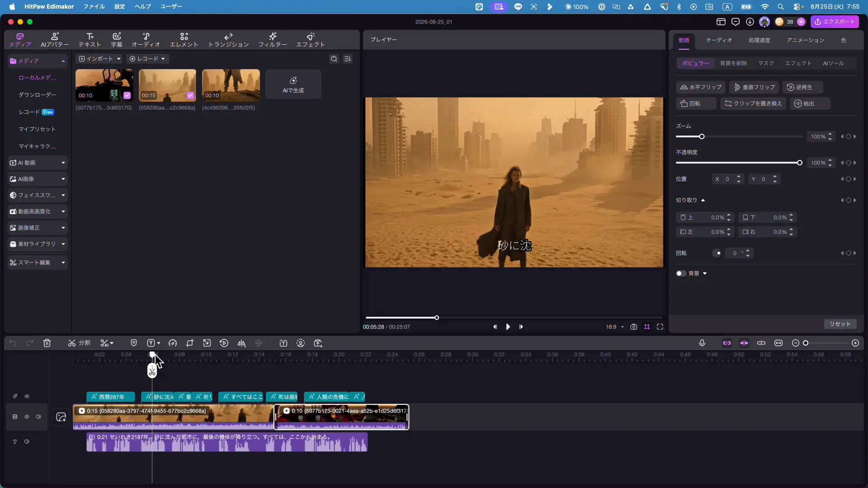This screenshot has width=868, height=488.
Task: Select the crop tool in timeline toolbar
Action: coord(190,343)
